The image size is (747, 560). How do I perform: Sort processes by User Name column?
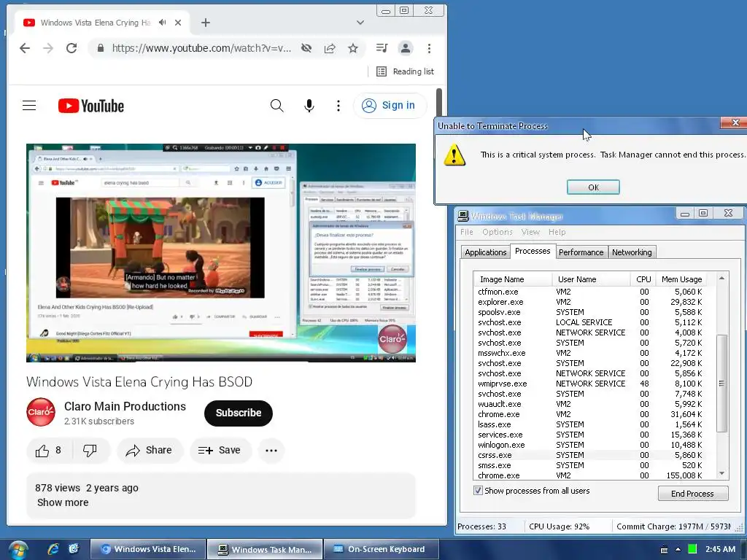pos(591,279)
